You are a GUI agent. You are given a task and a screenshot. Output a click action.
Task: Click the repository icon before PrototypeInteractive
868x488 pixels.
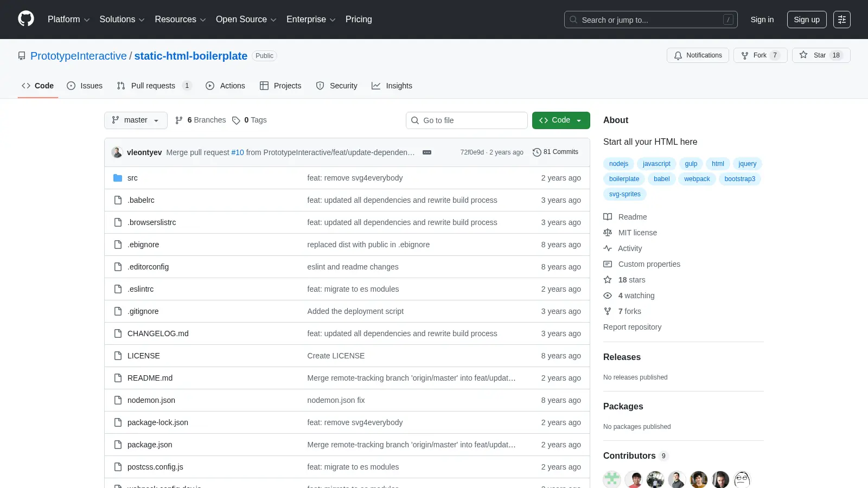[22, 56]
